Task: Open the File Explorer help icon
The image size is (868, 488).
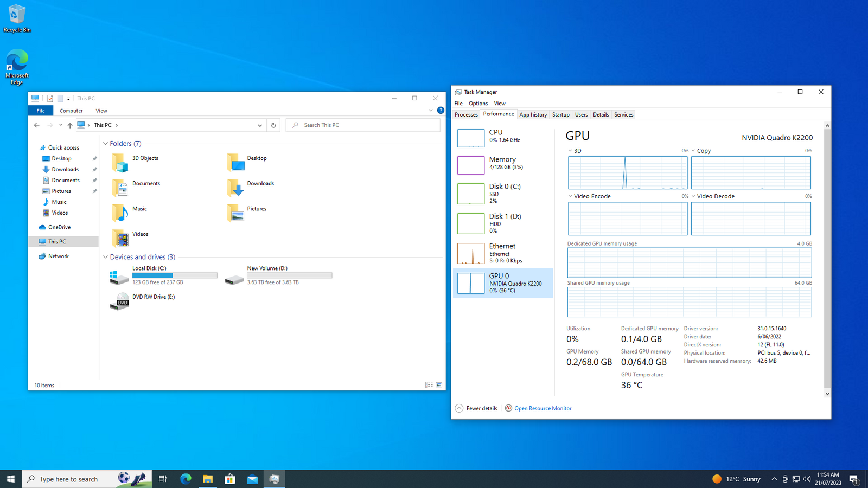Action: coord(441,111)
